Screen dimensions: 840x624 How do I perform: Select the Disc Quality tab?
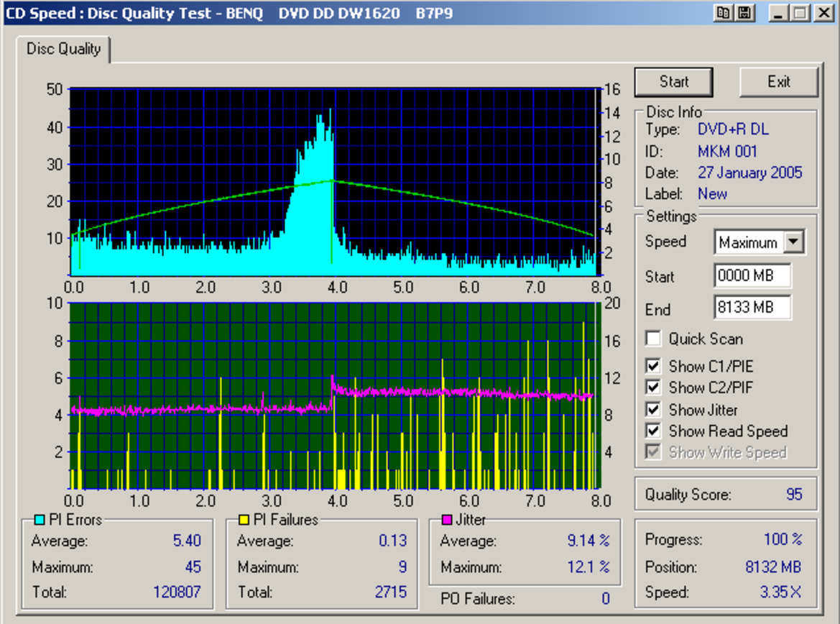pos(63,50)
